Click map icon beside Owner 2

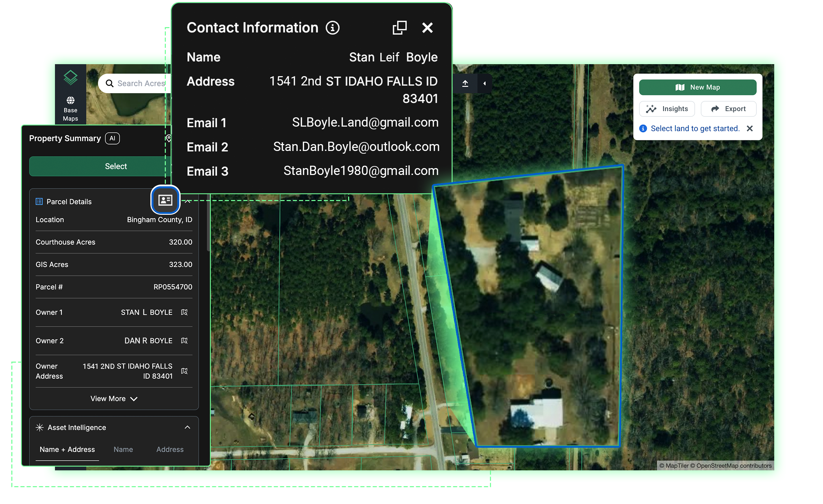[x=184, y=341]
